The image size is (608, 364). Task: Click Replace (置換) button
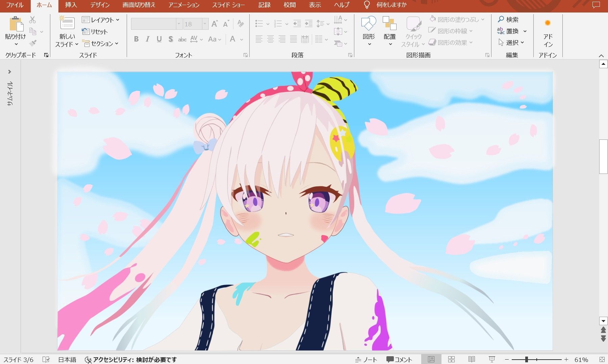coord(508,31)
